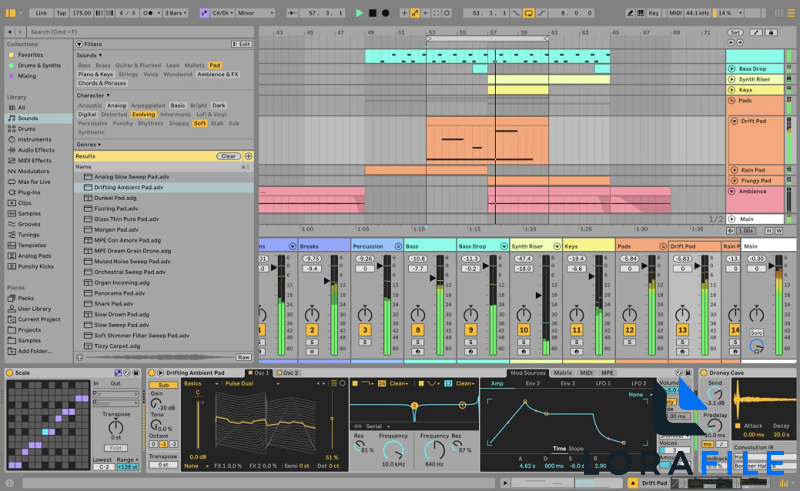Toggle the Scale Mode icon in control bar

click(204, 13)
